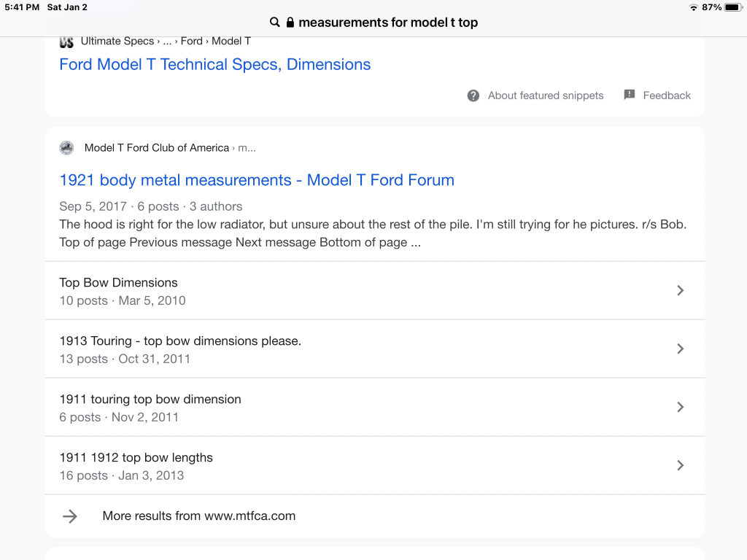
Task: Expand chevron for 1911 1912 top bow lengths
Action: 680,465
